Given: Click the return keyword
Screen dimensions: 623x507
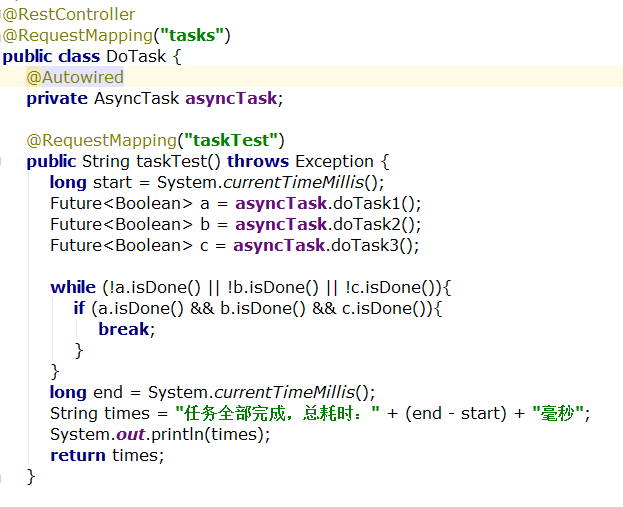Looking at the screenshot, I should click(x=78, y=456).
